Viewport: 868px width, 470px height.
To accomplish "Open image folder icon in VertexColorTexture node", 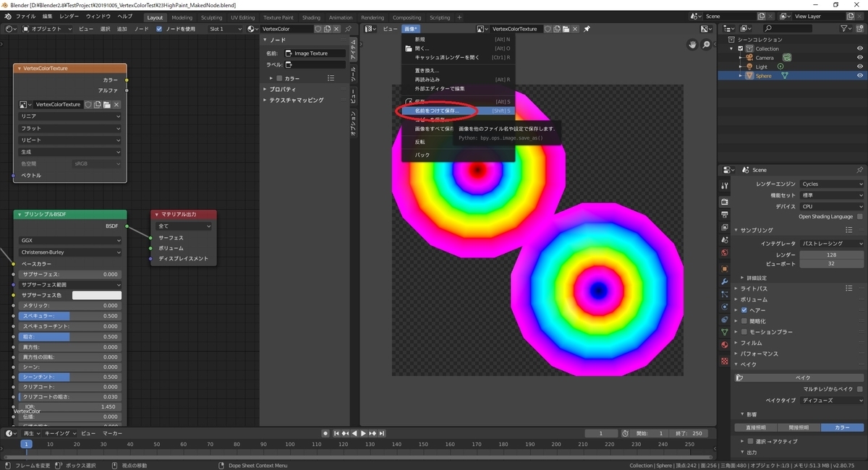I will (106, 104).
